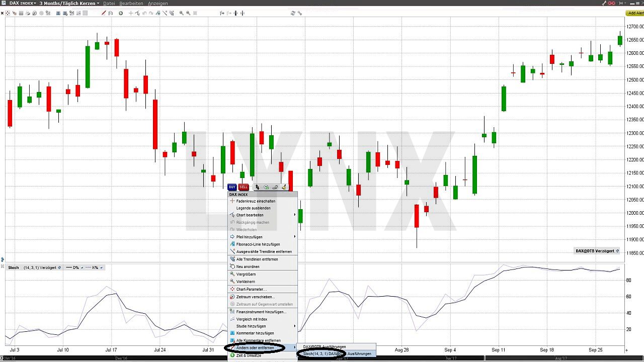This screenshot has width=644, height=362.
Task: Click the red trendline drawing tool icon
Action: click(104, 13)
